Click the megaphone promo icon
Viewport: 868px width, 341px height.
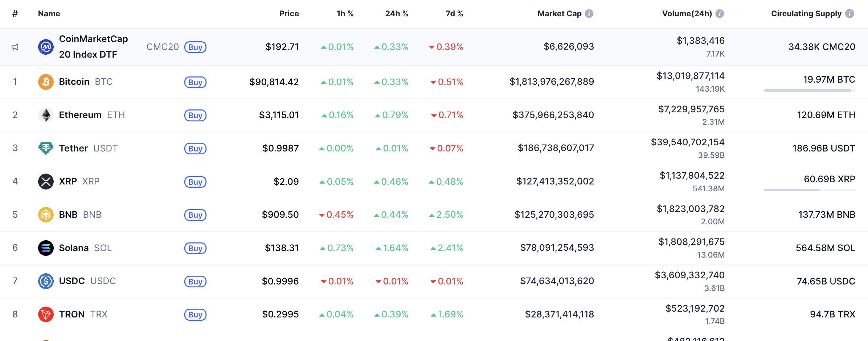[x=15, y=47]
